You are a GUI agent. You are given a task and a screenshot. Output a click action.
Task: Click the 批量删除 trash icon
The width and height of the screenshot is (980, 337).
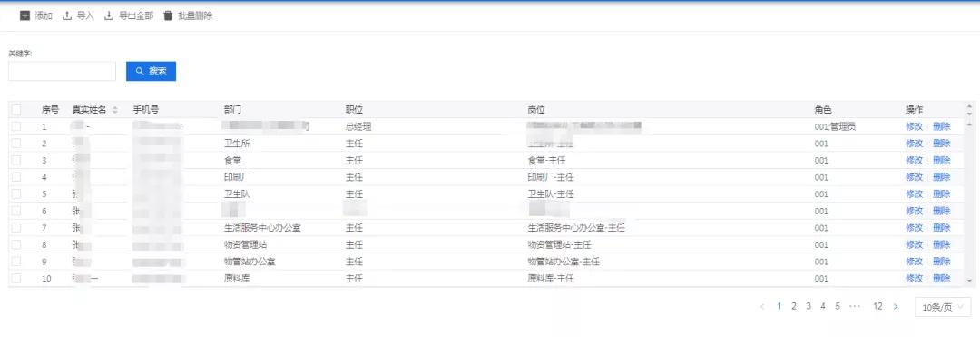pyautogui.click(x=168, y=15)
